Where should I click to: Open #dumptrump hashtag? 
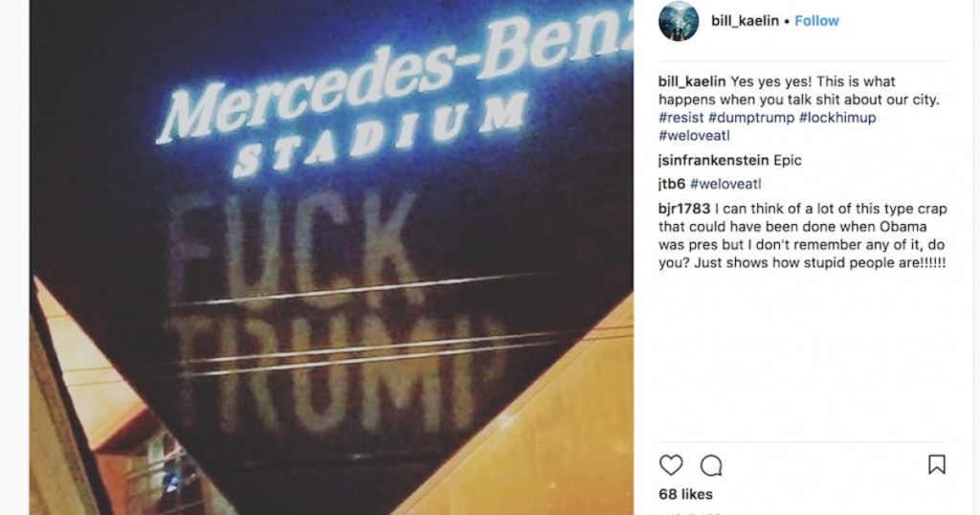[751, 118]
